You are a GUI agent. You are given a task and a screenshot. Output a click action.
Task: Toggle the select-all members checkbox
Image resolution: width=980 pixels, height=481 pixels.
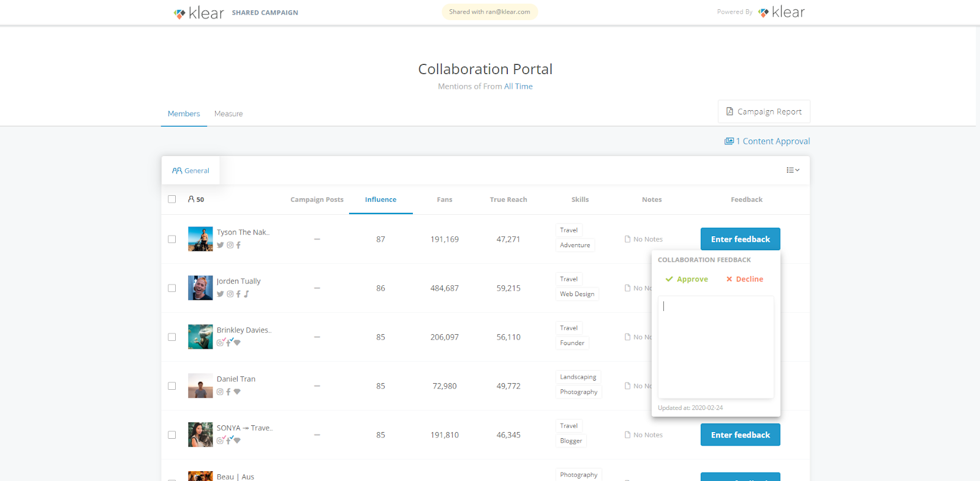tap(172, 199)
